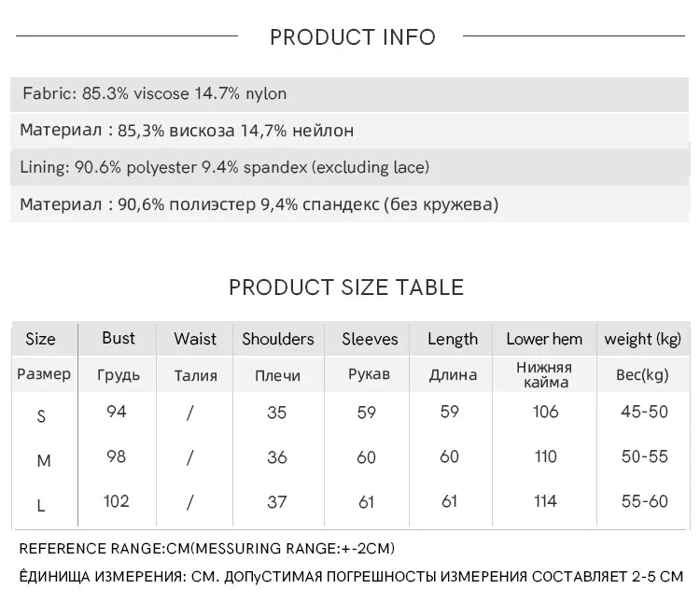
Task: Select the Bust column header
Action: 118,338
